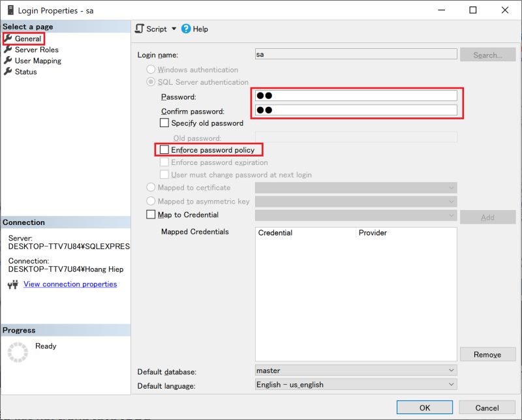Click inside the Confirm password field
This screenshot has width=522, height=420.
356,110
